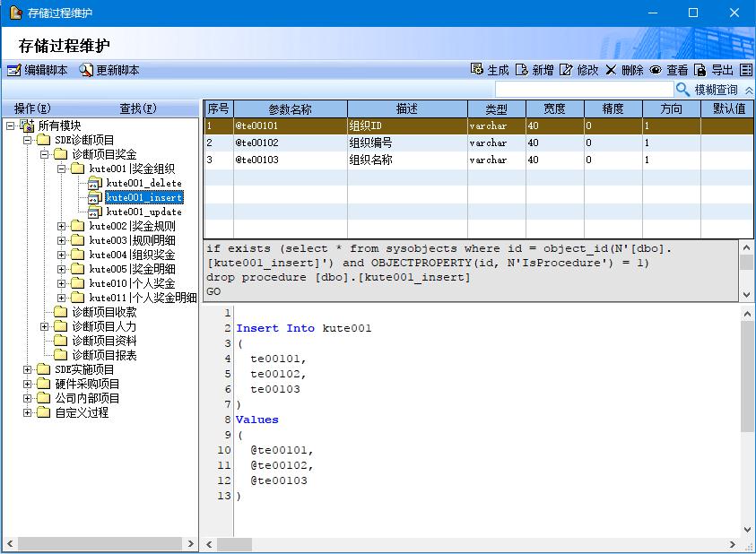Open the 操作(E) menu
Image resolution: width=756 pixels, height=554 pixels.
[x=32, y=108]
